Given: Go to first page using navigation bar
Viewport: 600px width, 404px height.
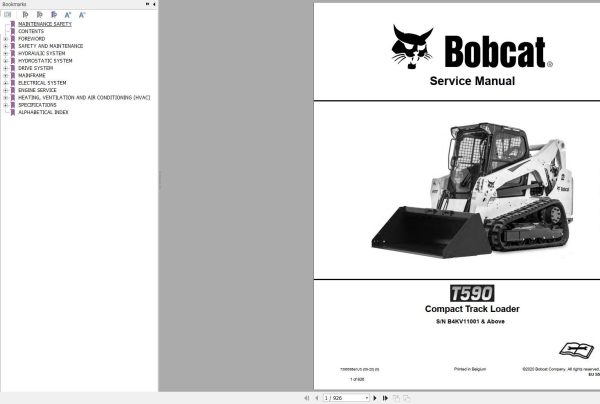Looking at the screenshot, I should click(x=307, y=398).
